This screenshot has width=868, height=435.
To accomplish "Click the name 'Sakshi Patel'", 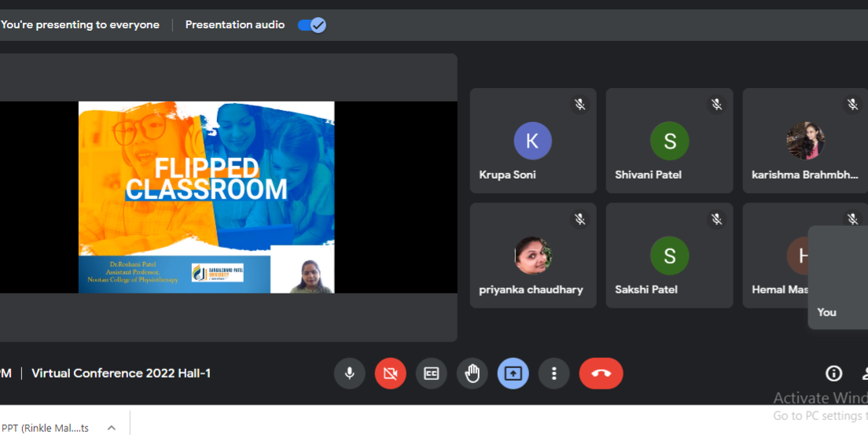I will [x=646, y=289].
